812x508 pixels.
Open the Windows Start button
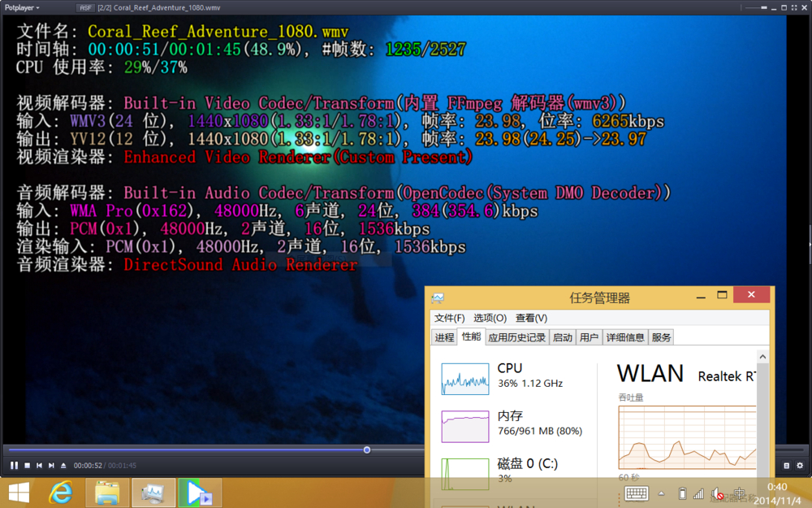(19, 493)
